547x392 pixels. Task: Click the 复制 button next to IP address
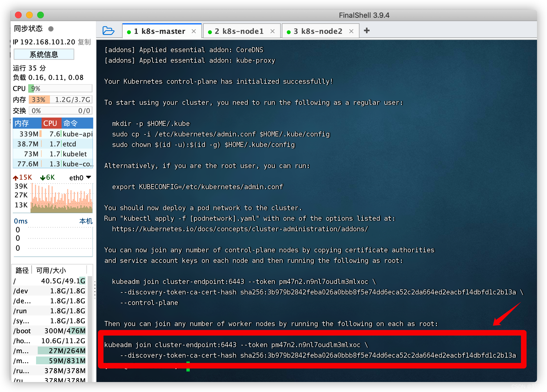[x=84, y=42]
